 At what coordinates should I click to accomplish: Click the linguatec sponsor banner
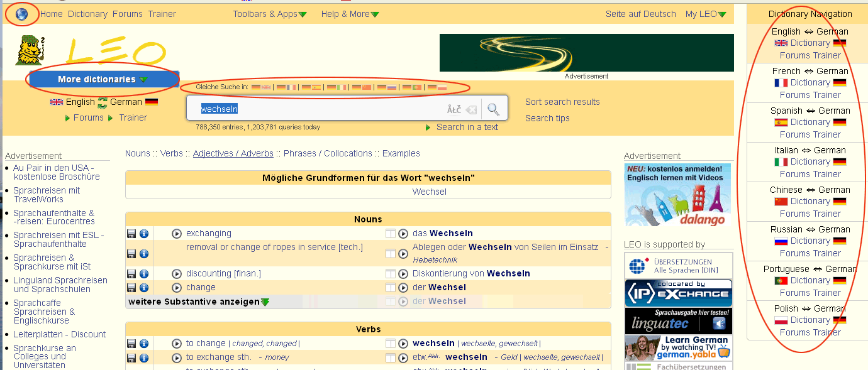[x=679, y=320]
